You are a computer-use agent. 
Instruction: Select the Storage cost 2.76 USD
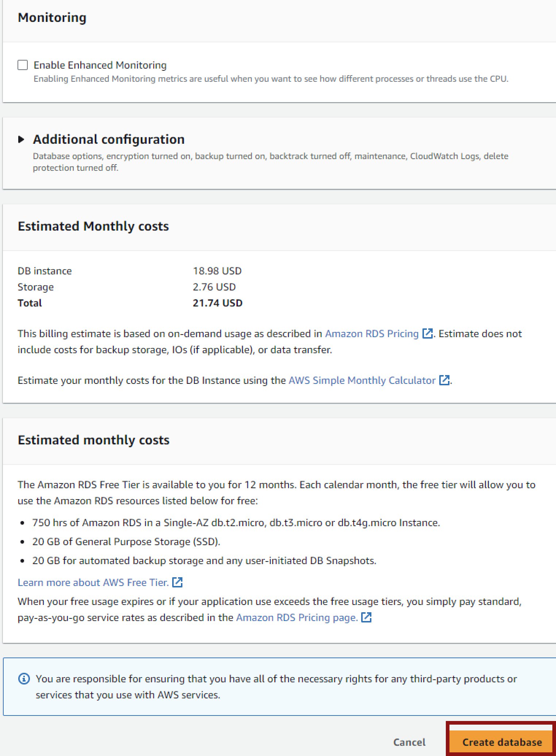[x=214, y=287]
